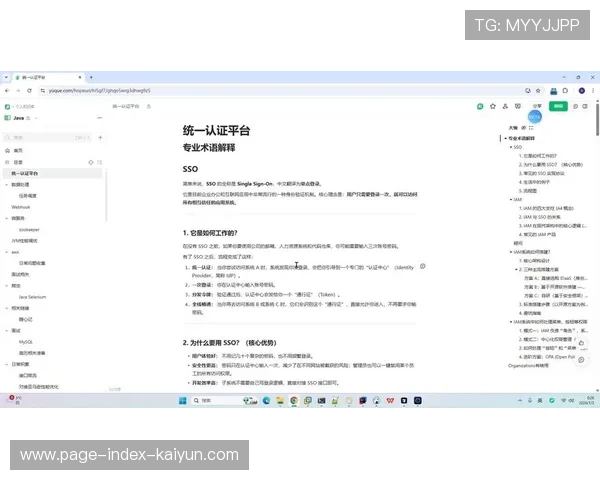Viewport: 600px width, 480px height.
Task: Collapse the 数据处理 tree group
Action: [7, 184]
